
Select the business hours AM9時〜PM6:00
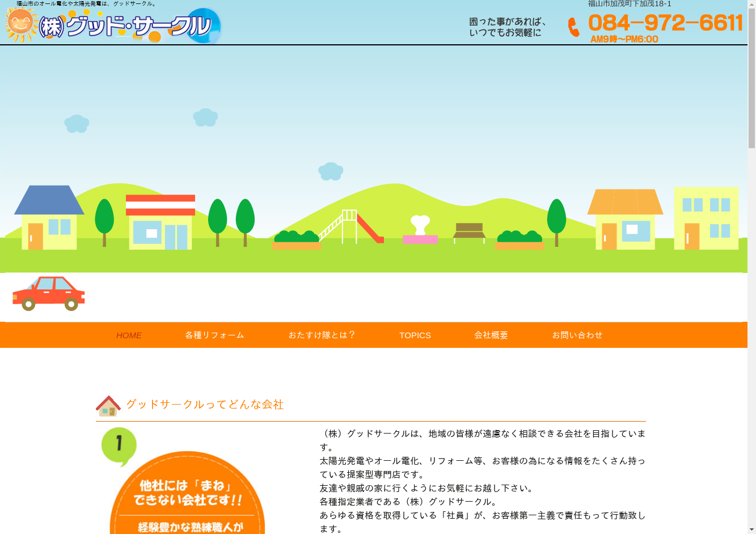point(624,39)
